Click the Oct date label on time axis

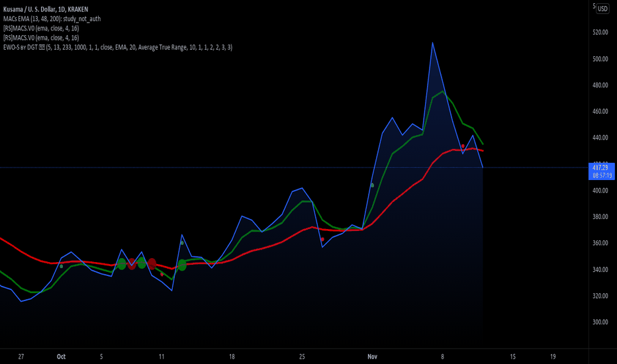[x=61, y=357]
